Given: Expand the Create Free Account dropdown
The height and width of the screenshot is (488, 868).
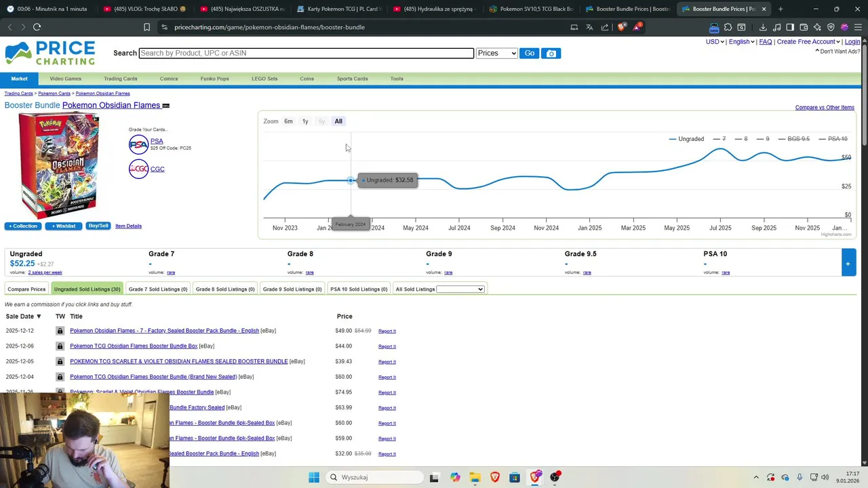Looking at the screenshot, I should 808,42.
